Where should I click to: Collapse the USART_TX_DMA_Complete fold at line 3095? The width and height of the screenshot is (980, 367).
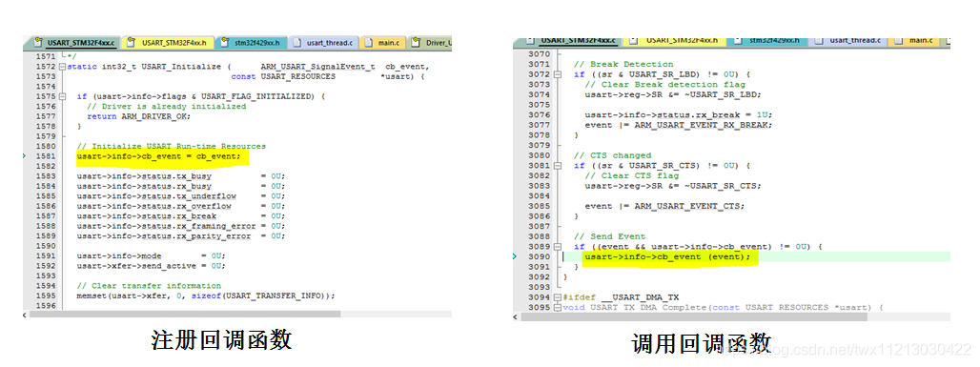(558, 308)
